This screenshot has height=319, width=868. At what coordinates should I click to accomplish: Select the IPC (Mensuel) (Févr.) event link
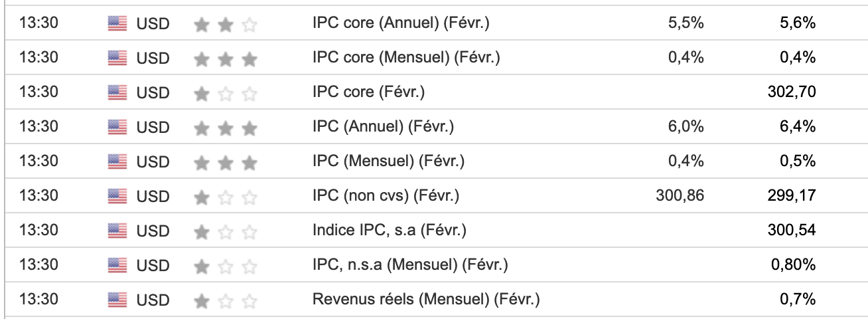388,161
